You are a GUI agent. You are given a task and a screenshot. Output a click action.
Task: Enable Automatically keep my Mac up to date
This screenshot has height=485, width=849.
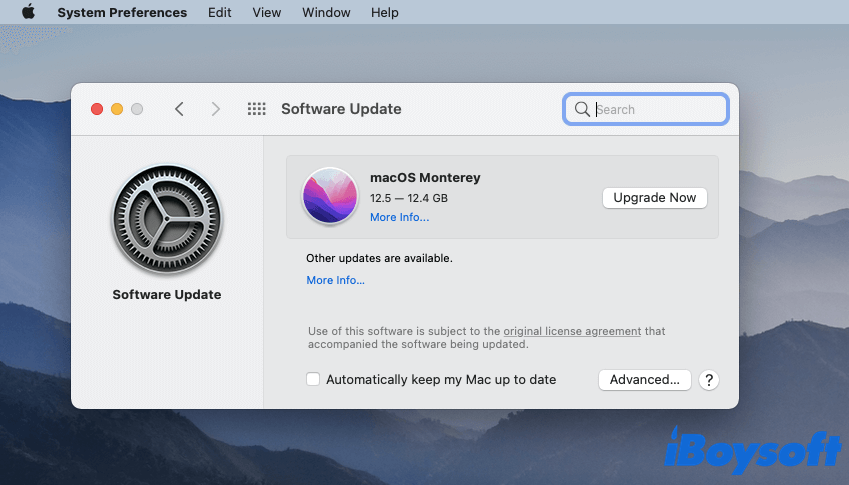pos(313,380)
